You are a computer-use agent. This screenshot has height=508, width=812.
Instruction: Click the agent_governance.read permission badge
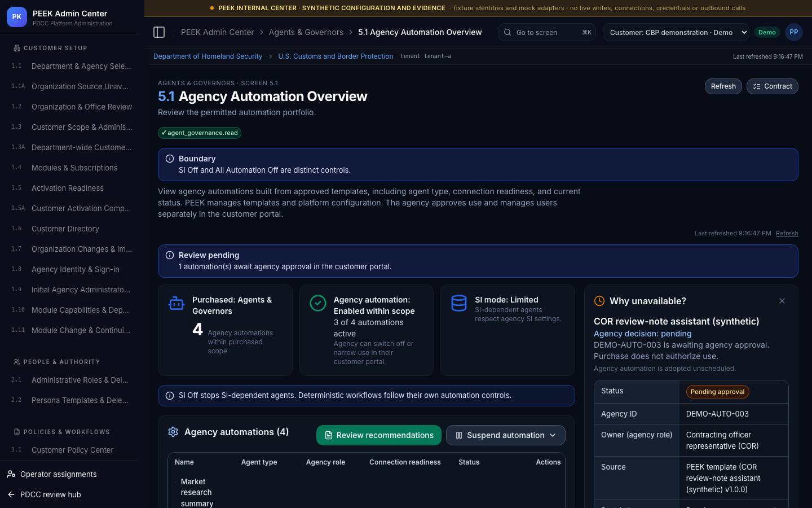click(x=200, y=133)
